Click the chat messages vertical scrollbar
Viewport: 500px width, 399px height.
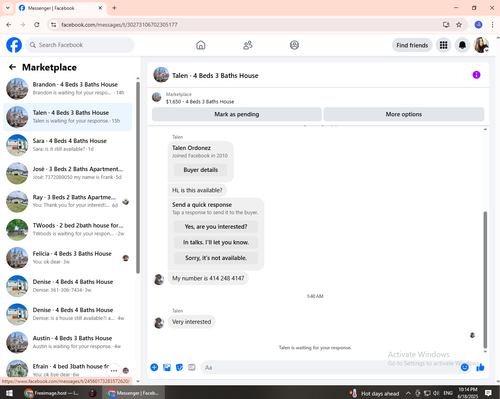[485, 279]
